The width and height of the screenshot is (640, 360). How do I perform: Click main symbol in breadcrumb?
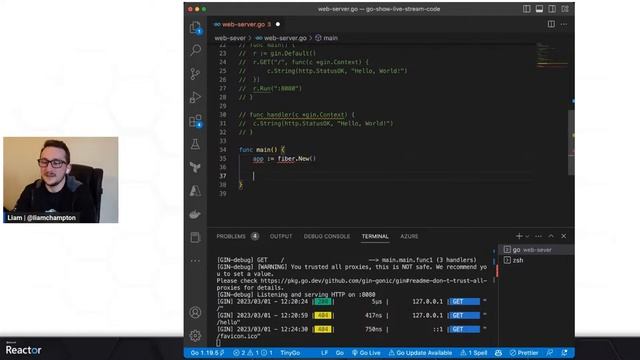pyautogui.click(x=326, y=38)
